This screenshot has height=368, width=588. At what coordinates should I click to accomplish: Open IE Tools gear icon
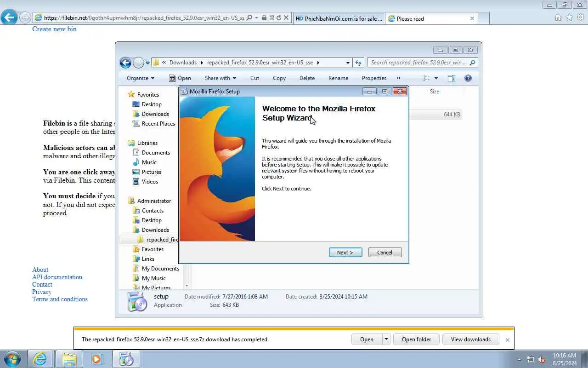580,17
